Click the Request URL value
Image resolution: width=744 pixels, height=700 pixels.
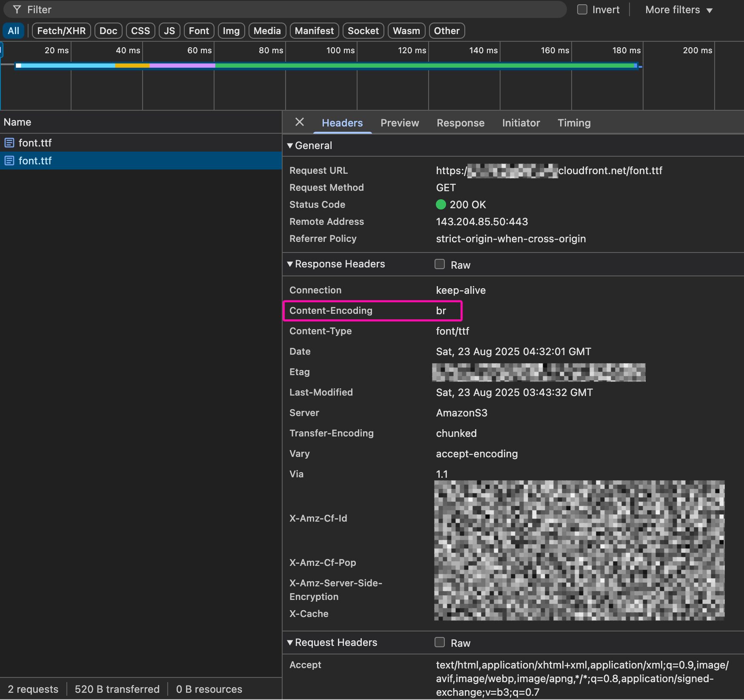pos(549,171)
